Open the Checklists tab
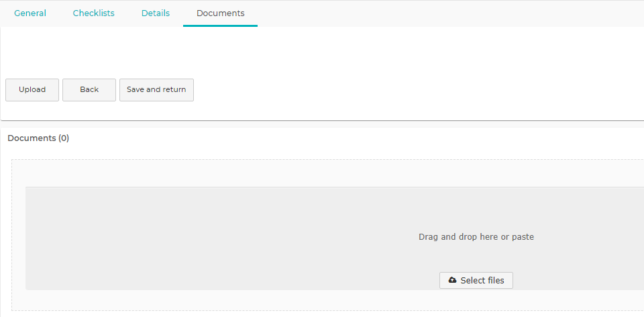The image size is (644, 317). pos(94,13)
